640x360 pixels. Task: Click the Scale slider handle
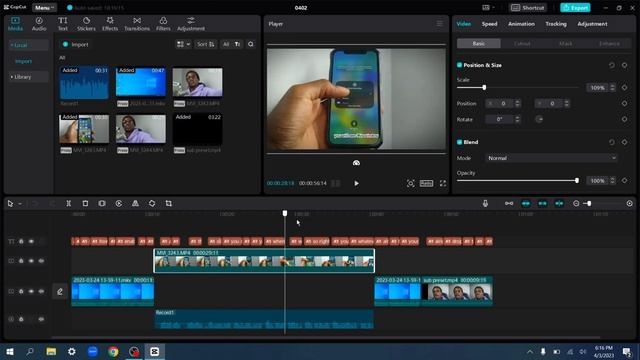484,87
